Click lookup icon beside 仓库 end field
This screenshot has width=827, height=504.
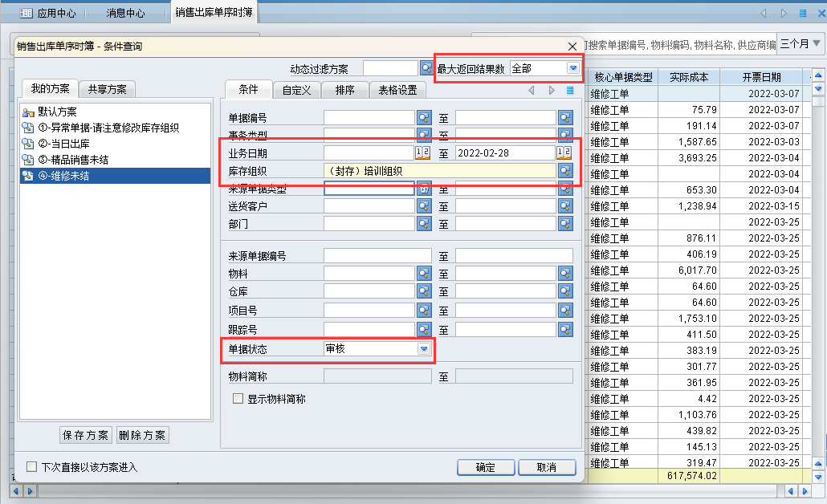pyautogui.click(x=565, y=291)
